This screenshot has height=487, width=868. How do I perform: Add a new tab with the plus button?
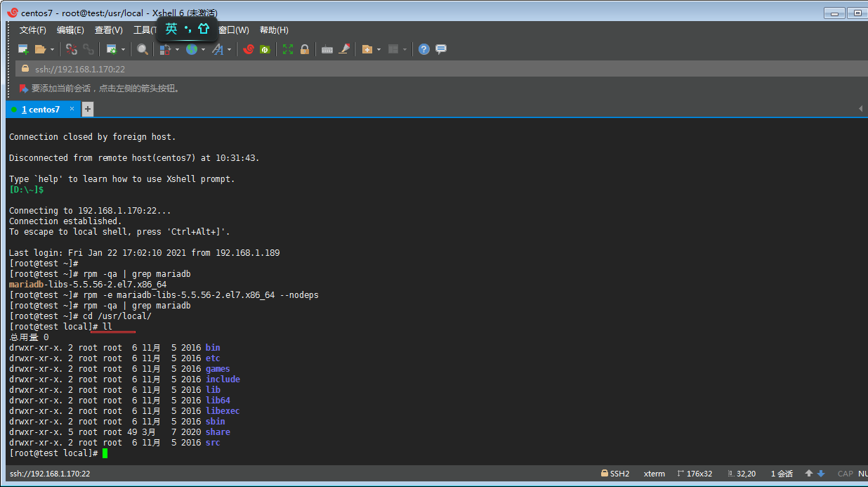[88, 110]
